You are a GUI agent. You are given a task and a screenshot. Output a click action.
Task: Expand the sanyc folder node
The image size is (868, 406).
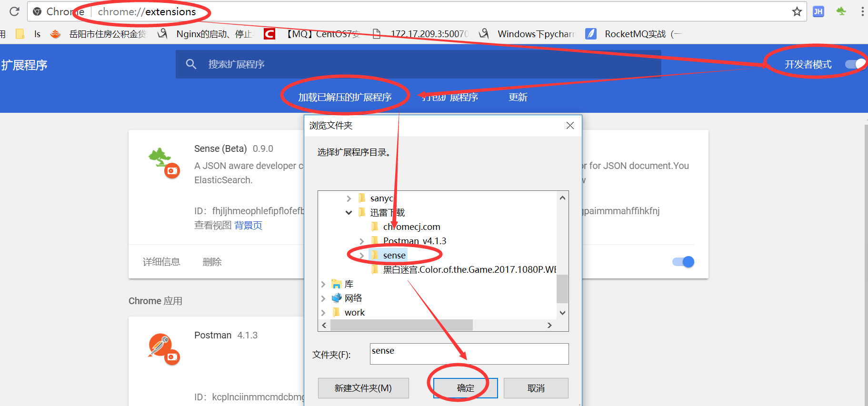(x=349, y=198)
